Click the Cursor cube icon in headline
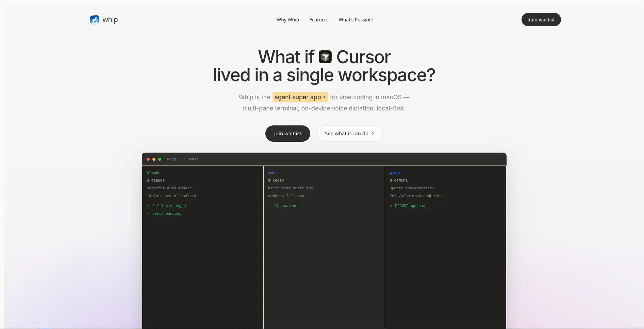 (x=325, y=57)
